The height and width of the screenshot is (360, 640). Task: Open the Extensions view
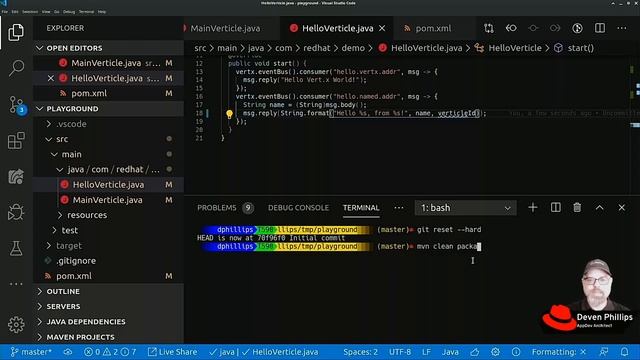[x=16, y=141]
